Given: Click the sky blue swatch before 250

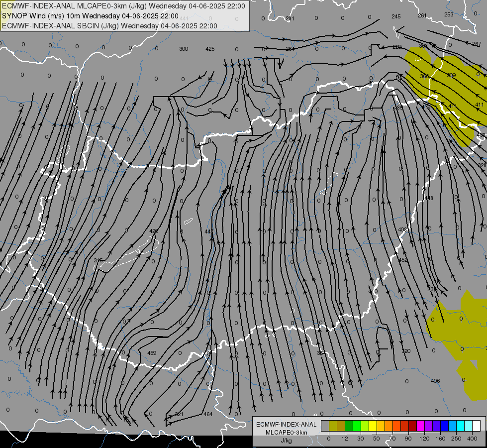Looking at the screenshot, I should [453, 426].
